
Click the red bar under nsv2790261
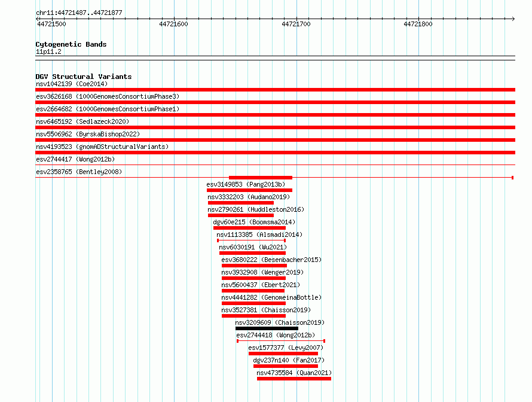pyautogui.click(x=241, y=215)
